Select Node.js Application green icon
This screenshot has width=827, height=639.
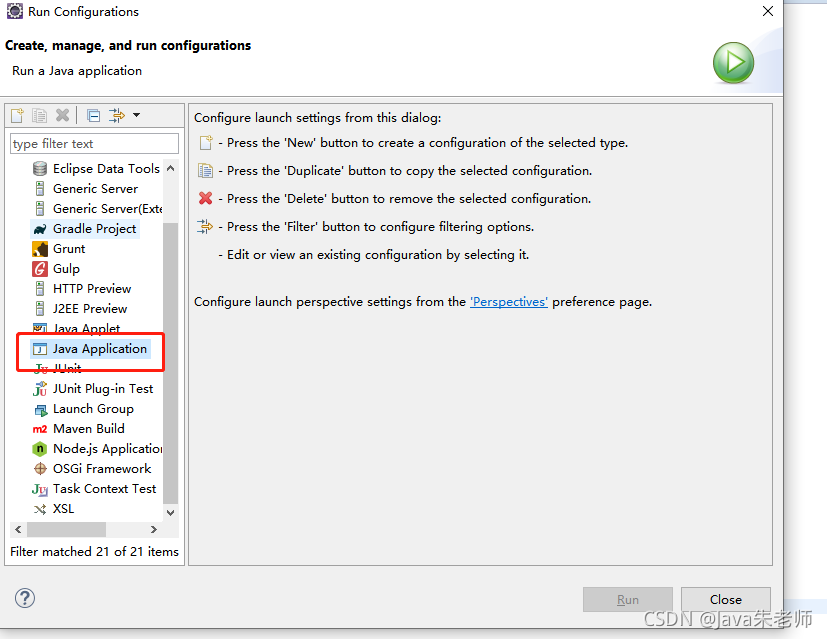pyautogui.click(x=40, y=449)
